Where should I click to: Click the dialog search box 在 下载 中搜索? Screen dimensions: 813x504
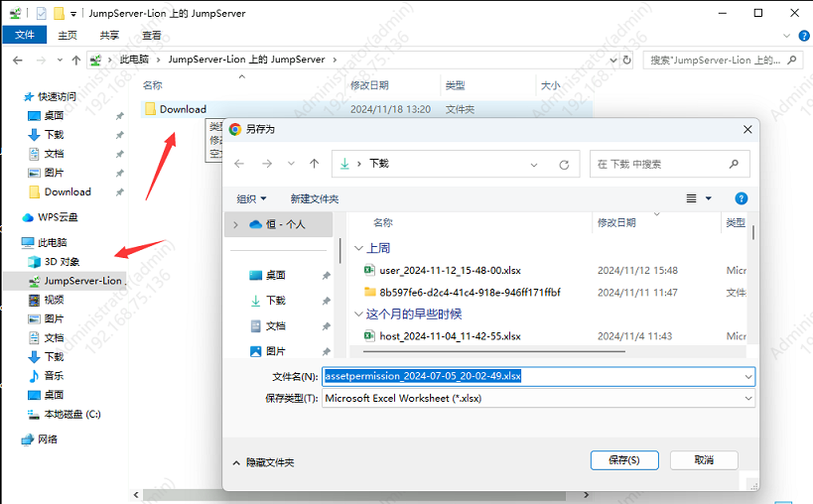(669, 165)
